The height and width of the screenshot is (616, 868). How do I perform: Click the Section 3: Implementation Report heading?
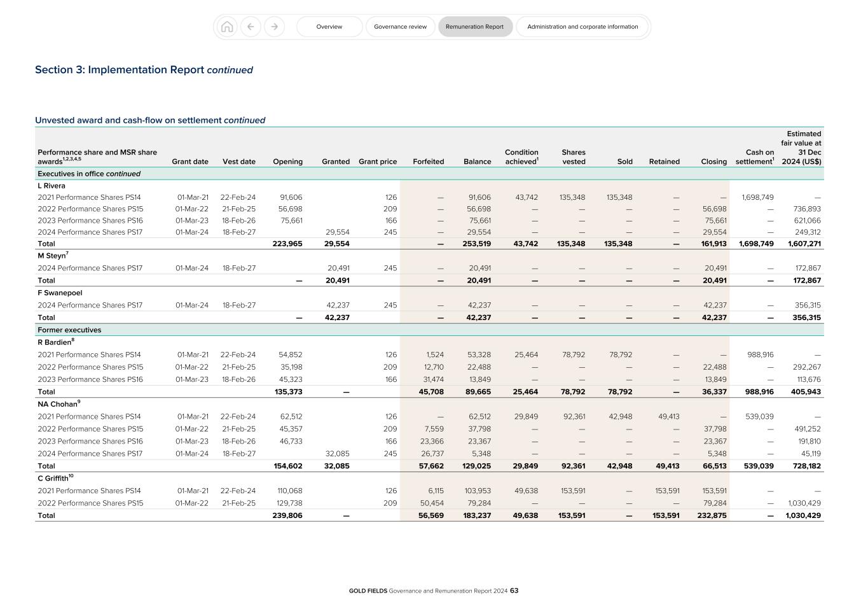(x=144, y=70)
